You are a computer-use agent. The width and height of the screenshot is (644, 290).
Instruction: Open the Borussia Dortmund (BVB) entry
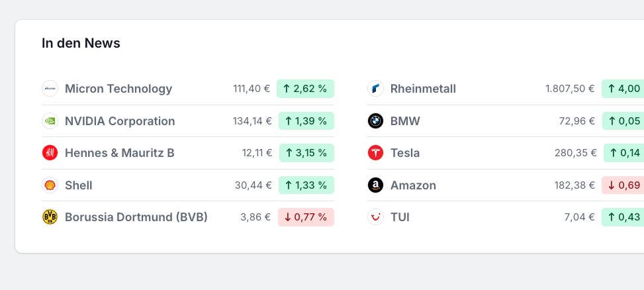[x=136, y=217]
